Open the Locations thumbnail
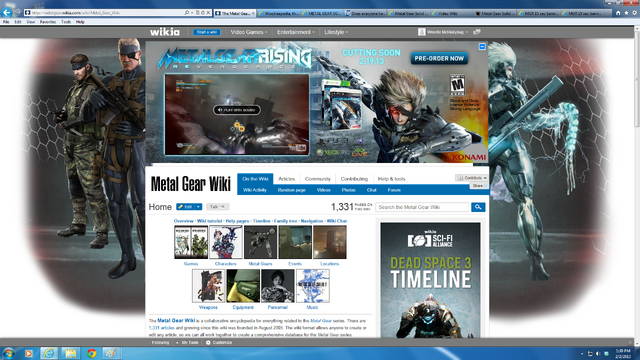Viewport: 640px width, 360px height. [330, 243]
